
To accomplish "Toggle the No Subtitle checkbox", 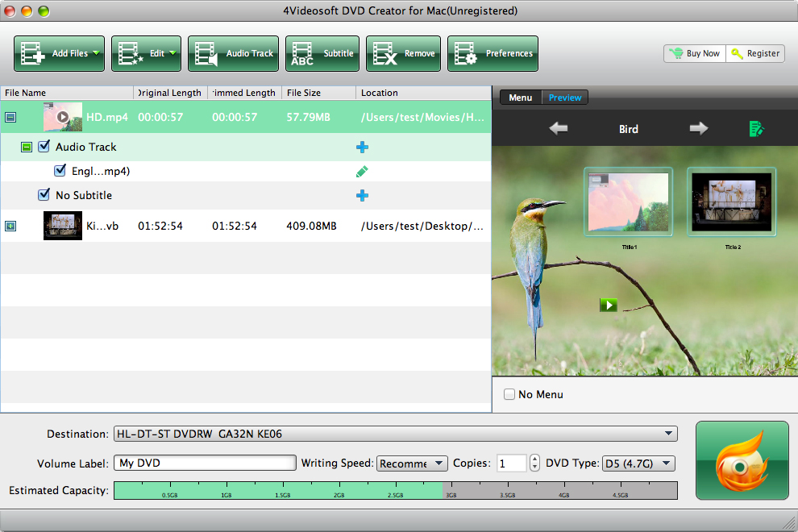I will coord(44,195).
